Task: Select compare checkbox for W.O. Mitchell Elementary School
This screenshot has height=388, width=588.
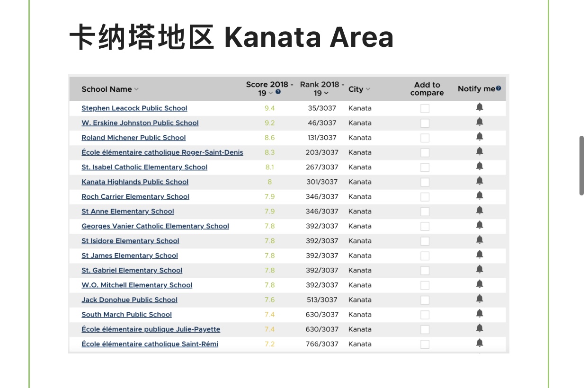Action: pyautogui.click(x=425, y=285)
